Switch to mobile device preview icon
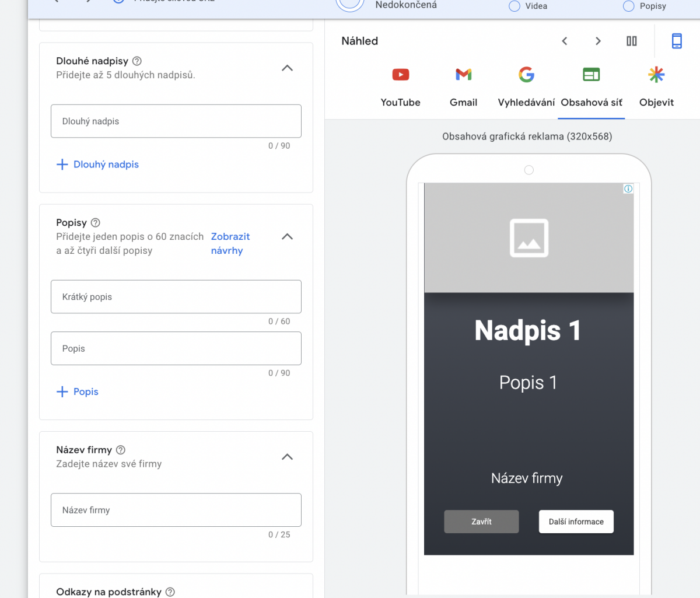The image size is (700, 598). click(x=677, y=41)
